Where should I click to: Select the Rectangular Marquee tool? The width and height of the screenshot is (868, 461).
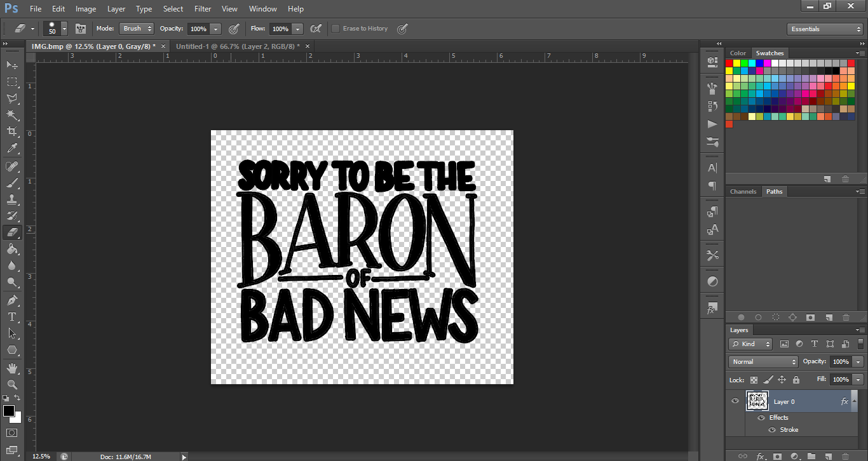tap(12, 82)
